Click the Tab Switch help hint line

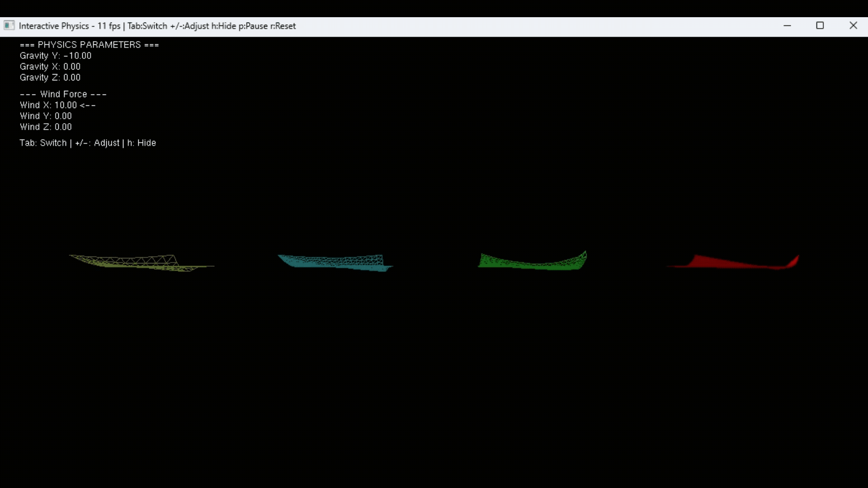click(88, 143)
